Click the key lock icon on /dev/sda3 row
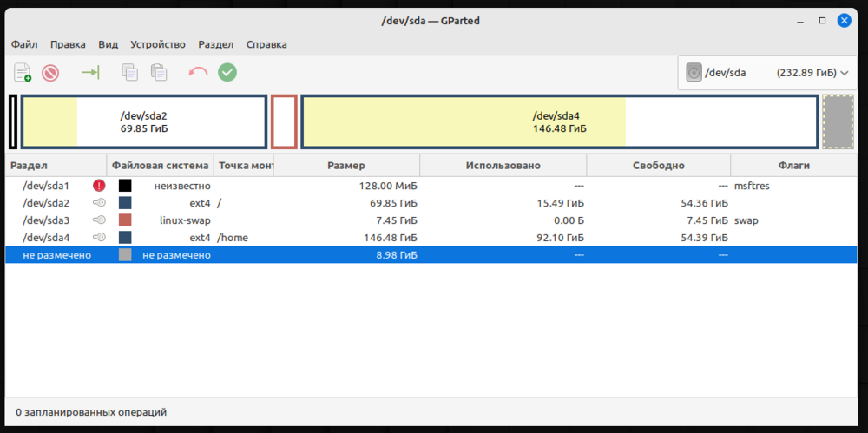 (x=99, y=220)
